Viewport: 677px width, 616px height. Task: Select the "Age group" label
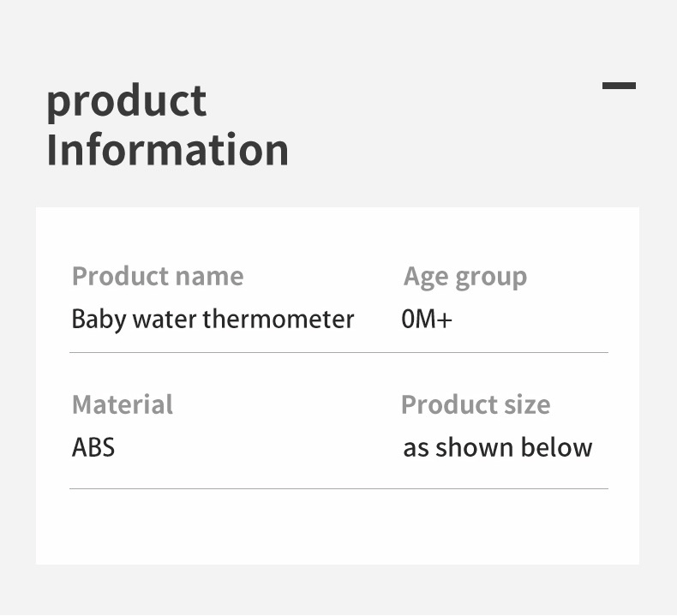pyautogui.click(x=465, y=278)
